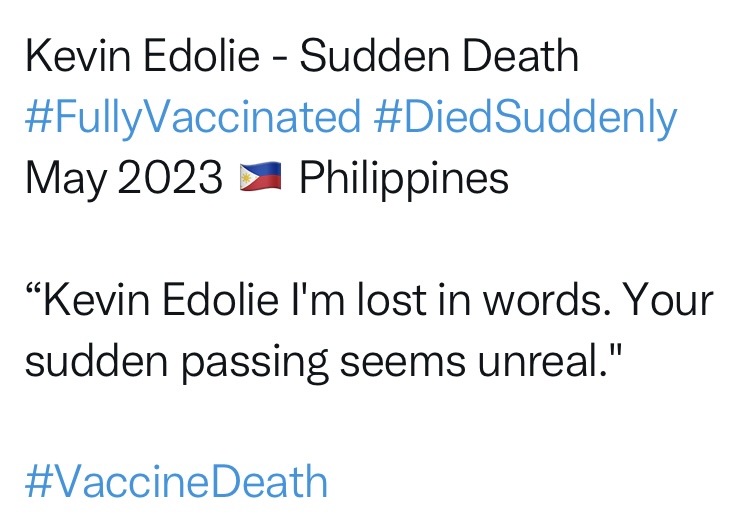
Task: Click the Philippine flag emoji
Action: [x=261, y=180]
